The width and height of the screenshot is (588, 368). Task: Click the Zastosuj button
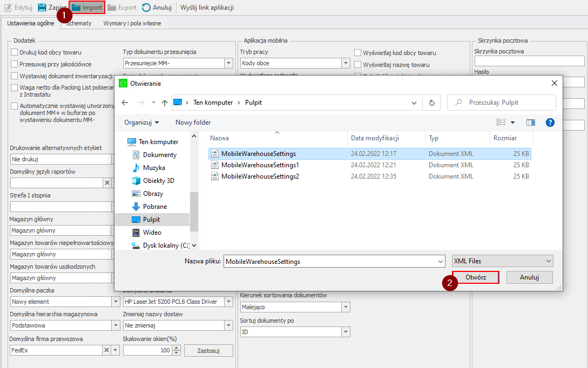point(208,350)
